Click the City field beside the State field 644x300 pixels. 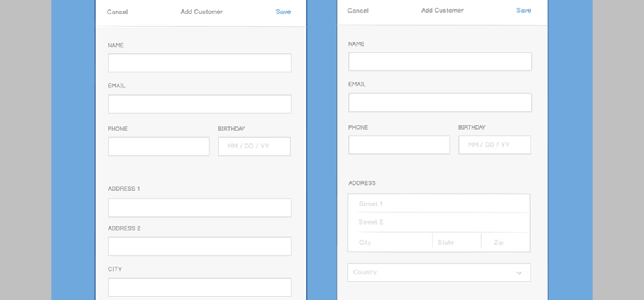pyautogui.click(x=391, y=242)
